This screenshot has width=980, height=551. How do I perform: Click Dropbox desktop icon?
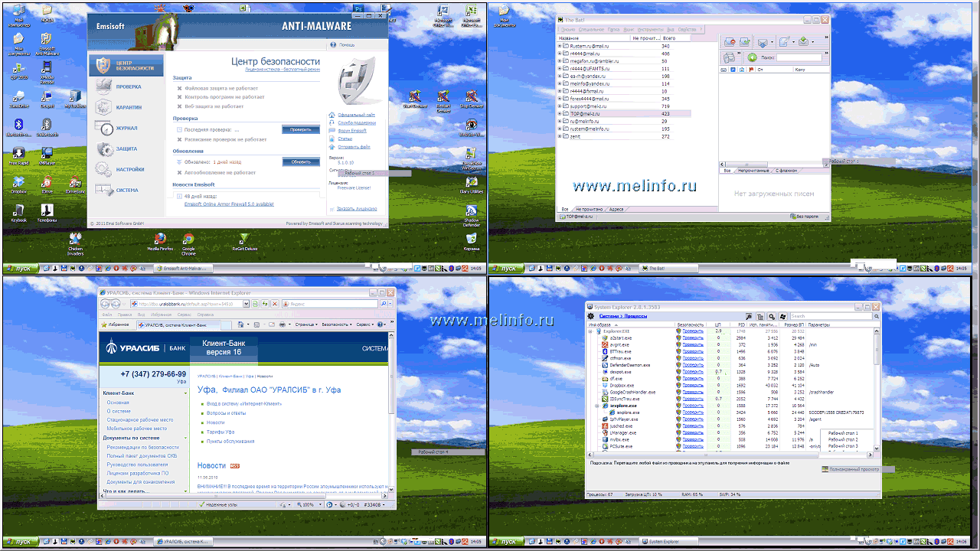18,185
